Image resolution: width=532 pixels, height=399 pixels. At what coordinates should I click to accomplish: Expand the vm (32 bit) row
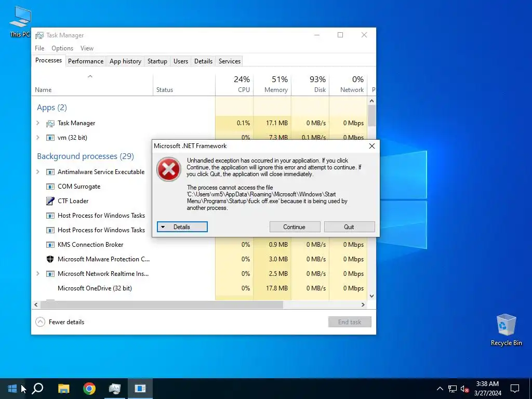pyautogui.click(x=38, y=138)
